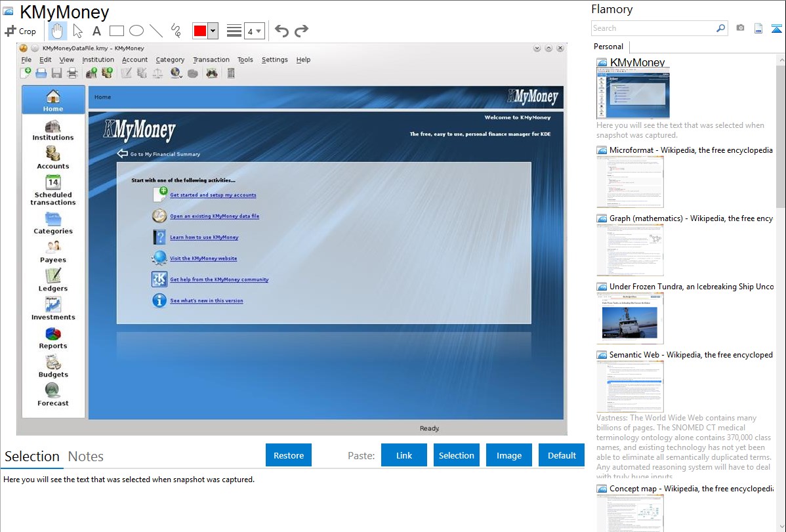Click the New file toolbar icon
The height and width of the screenshot is (532, 786).
point(26,73)
